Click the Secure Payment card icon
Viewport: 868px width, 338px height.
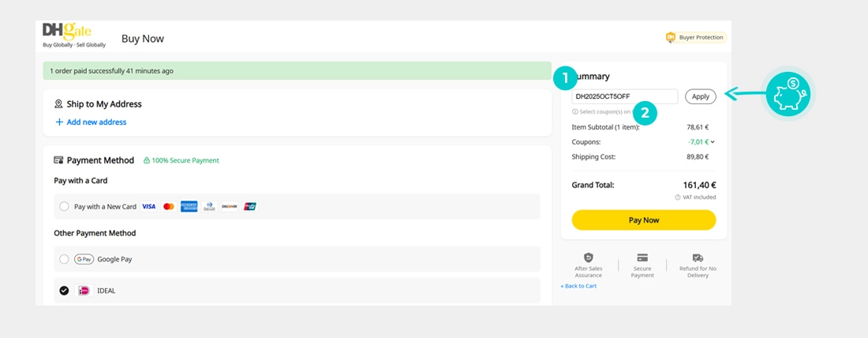[x=642, y=258]
